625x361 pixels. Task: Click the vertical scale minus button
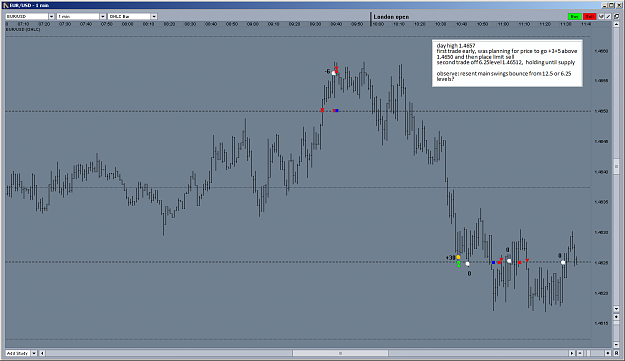[x=616, y=345]
